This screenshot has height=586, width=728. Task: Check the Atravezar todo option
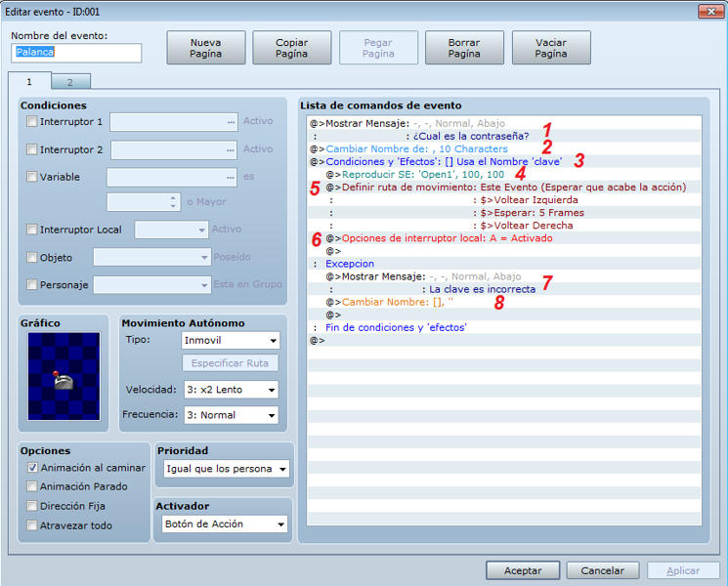click(32, 525)
